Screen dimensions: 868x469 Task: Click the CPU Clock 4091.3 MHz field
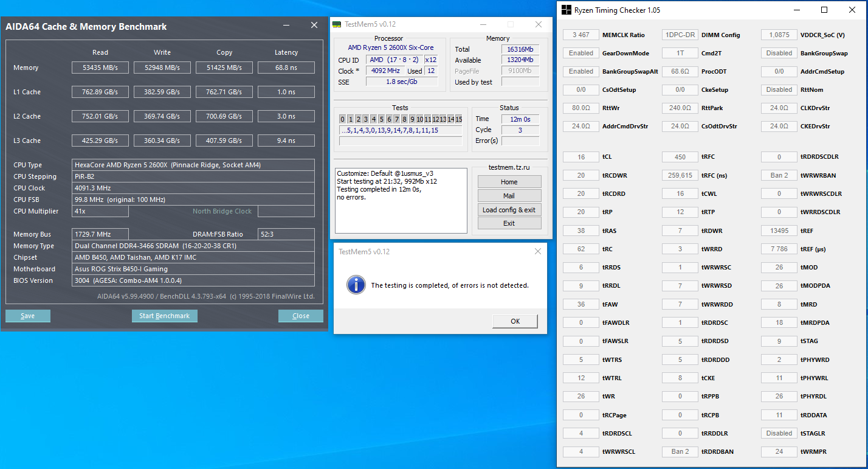pos(193,188)
